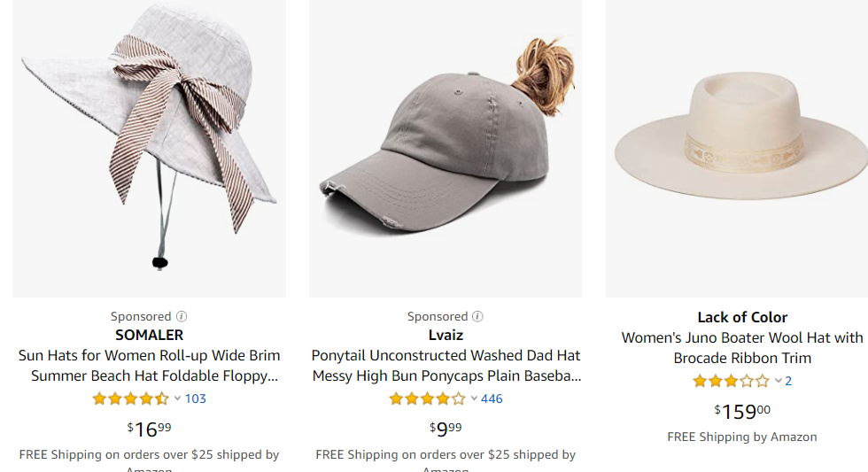
Task: Expand rating breakdown chevron next to 103
Action: (x=177, y=398)
